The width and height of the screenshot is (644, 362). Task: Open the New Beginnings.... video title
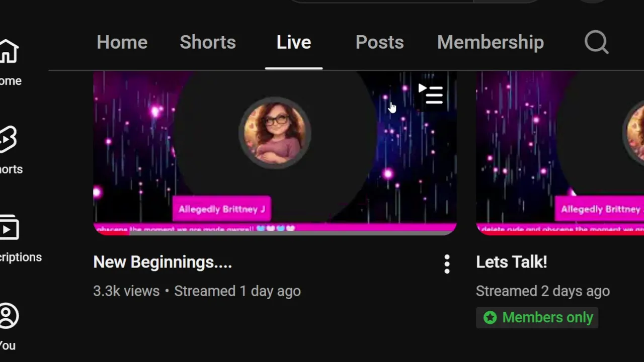point(163,262)
